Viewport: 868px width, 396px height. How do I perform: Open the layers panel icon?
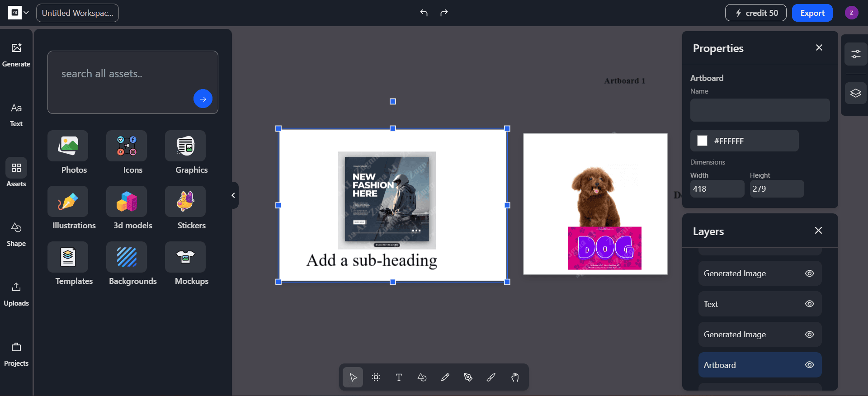[x=855, y=94]
